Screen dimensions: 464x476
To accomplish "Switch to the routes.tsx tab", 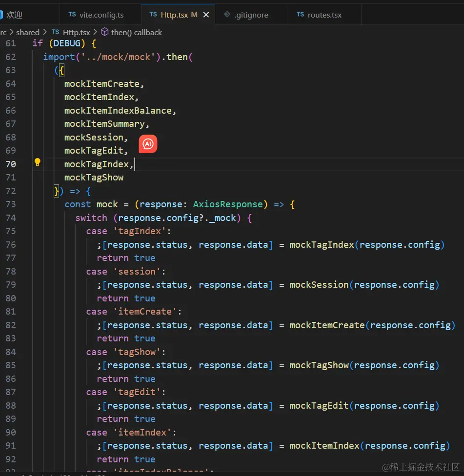I will tap(324, 15).
